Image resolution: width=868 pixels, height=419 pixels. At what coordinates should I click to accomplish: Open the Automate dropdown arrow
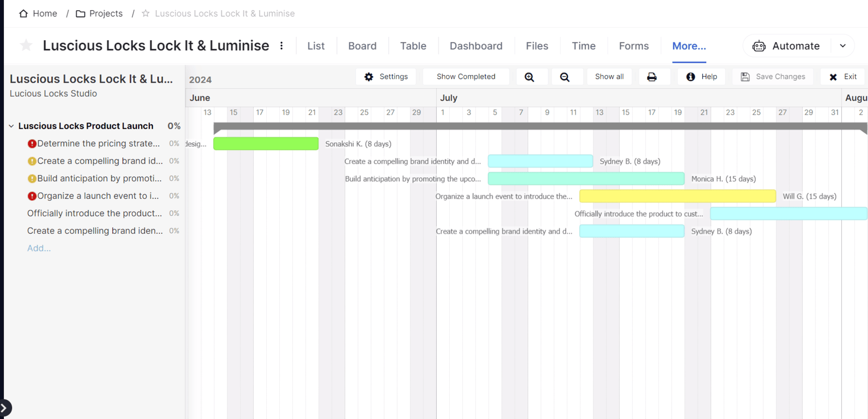tap(843, 46)
